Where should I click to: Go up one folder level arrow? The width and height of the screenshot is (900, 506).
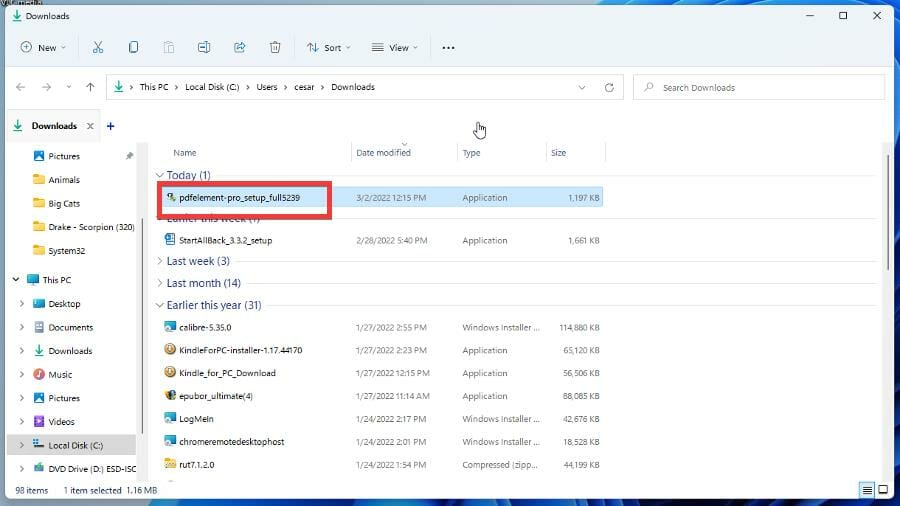(91, 88)
